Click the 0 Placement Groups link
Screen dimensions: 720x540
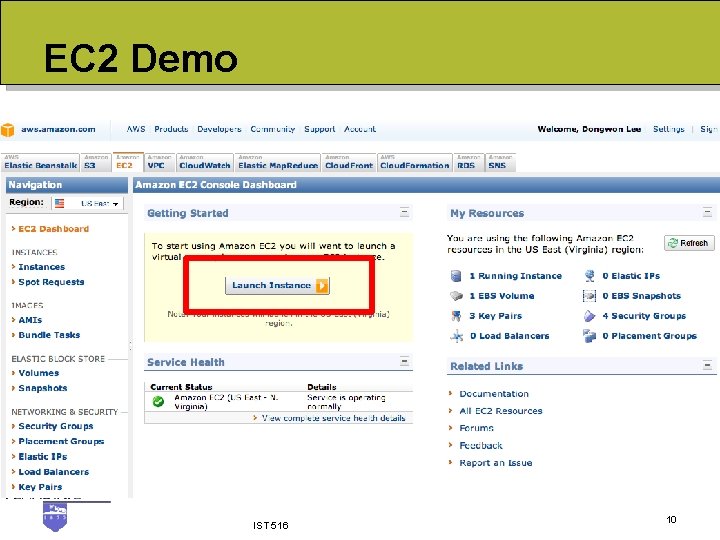tap(650, 336)
